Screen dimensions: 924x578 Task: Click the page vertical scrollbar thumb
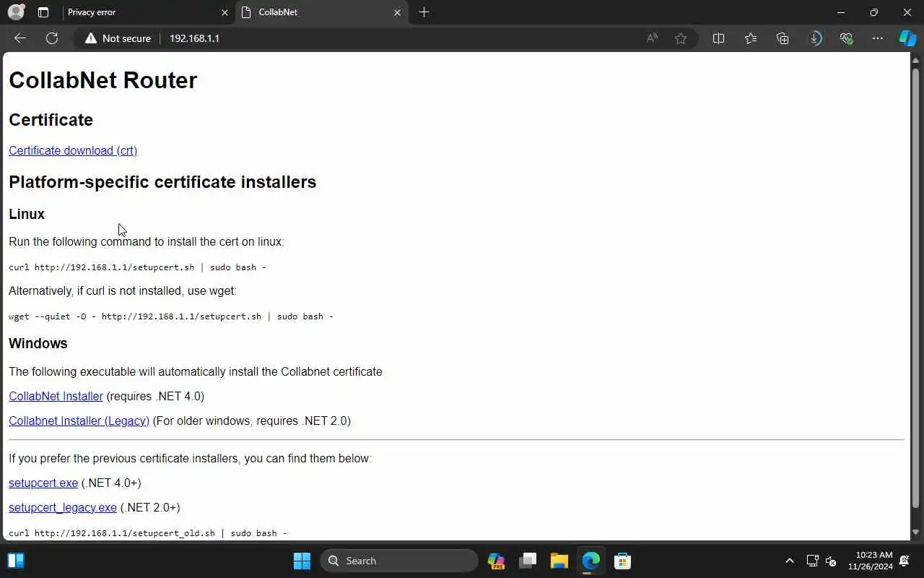pos(916,288)
